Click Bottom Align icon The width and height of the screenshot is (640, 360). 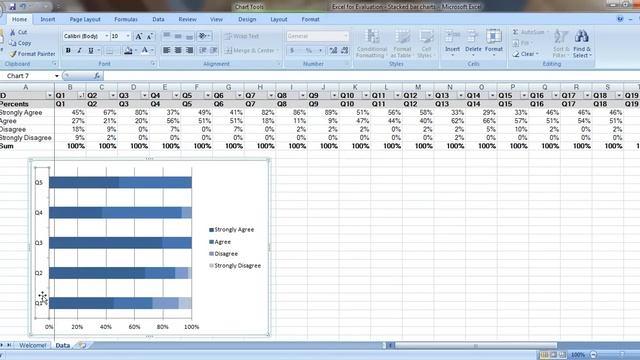tap(189, 36)
